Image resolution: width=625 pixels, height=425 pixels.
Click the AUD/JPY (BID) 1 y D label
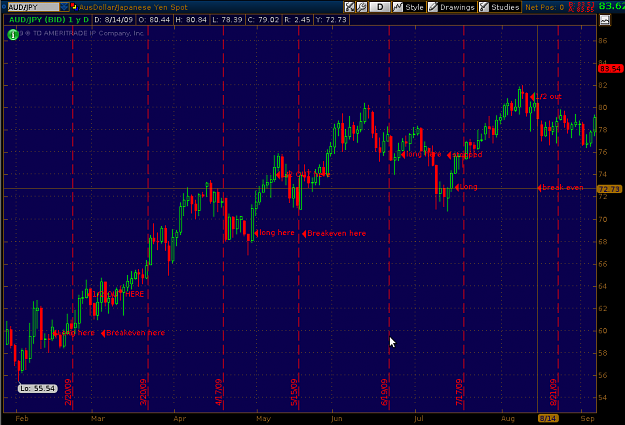tap(49, 20)
